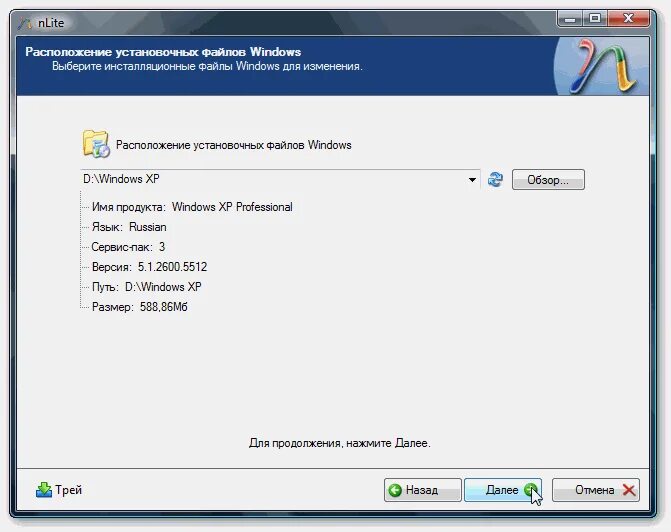
Task: Continue with the Далее button
Action: pos(503,490)
